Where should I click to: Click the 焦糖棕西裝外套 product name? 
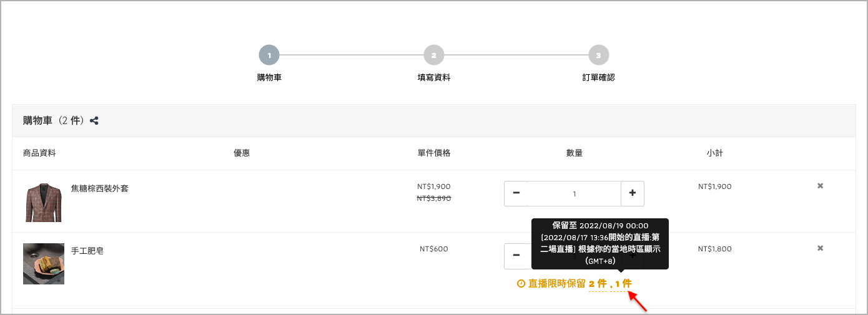[100, 188]
